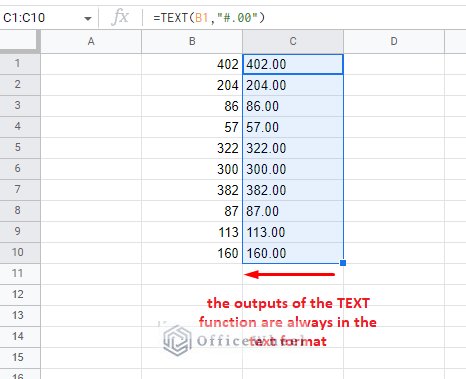Click cell B5 containing 322
This screenshot has height=379, width=466.
192,148
